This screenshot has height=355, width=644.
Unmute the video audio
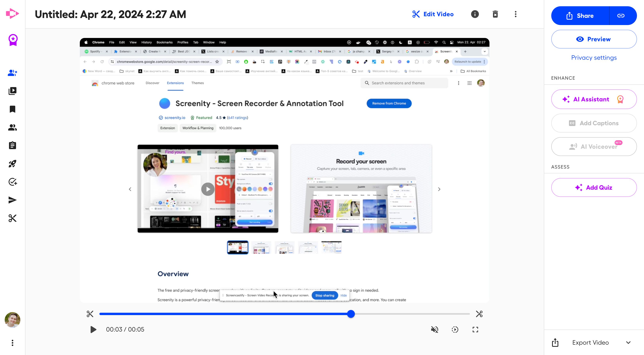coord(434,330)
